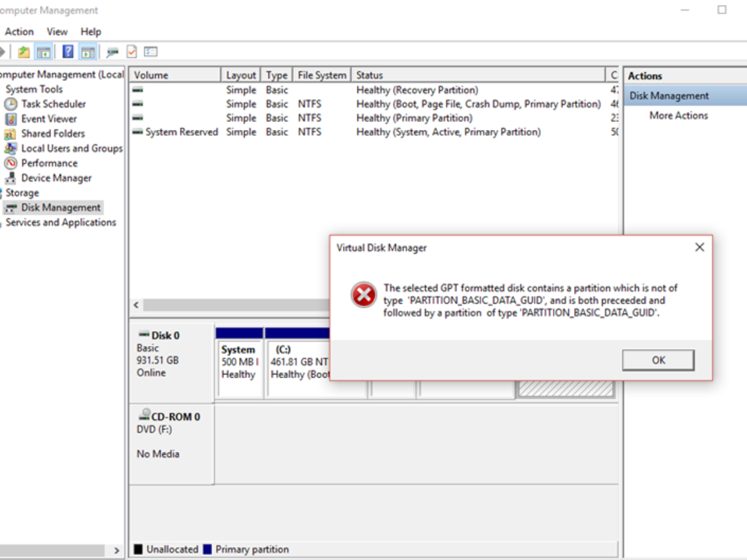Screen dimensions: 747x560
Task: Select the Healthy (Recovery Partition) row
Action: coord(374,90)
